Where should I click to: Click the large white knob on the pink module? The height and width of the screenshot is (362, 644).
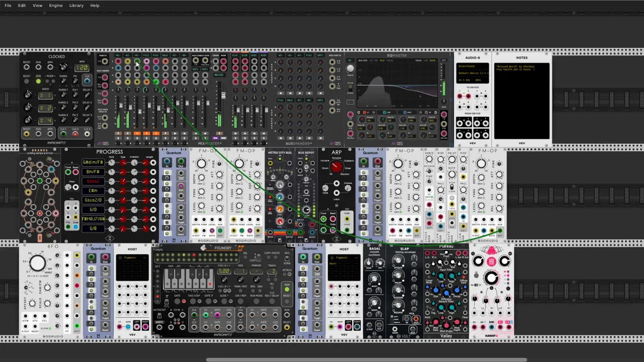(x=491, y=278)
